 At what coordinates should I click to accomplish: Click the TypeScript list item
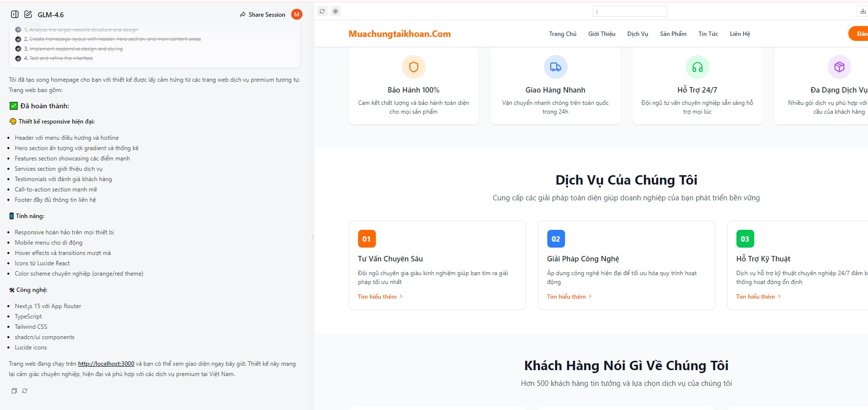click(x=28, y=316)
